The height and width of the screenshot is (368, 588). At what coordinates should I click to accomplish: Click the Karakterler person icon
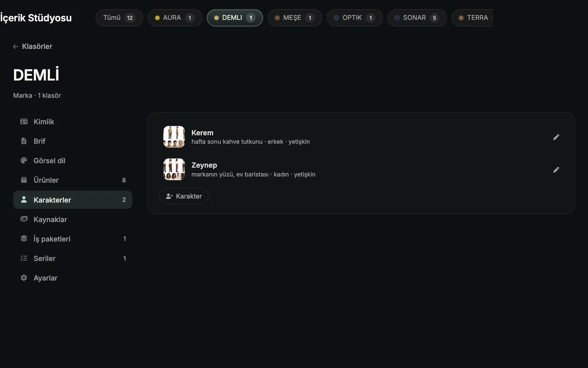pyautogui.click(x=24, y=200)
